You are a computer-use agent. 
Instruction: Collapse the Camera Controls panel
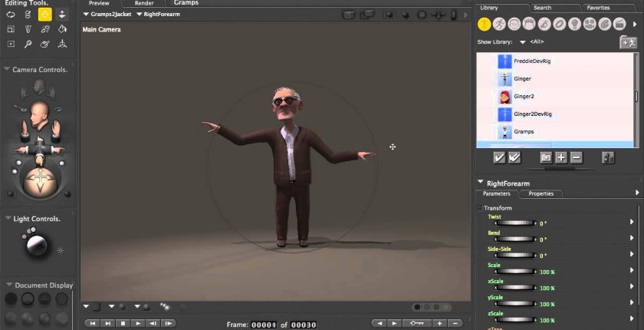click(7, 69)
